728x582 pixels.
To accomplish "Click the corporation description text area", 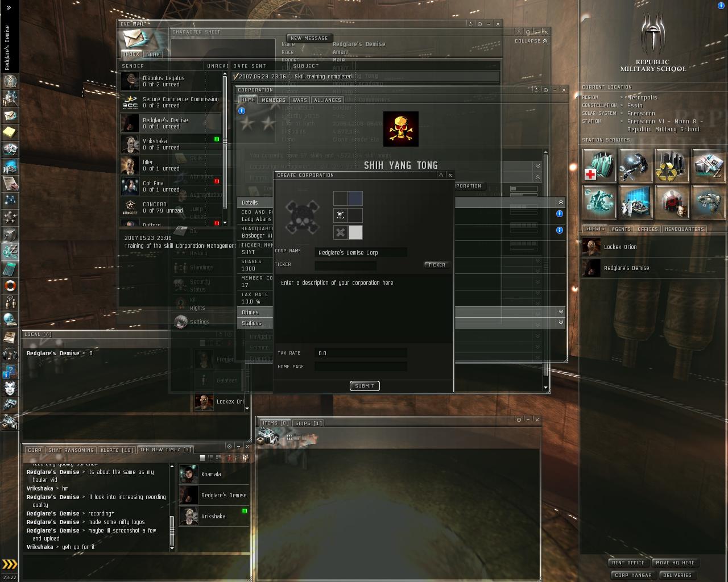I will tap(365, 310).
